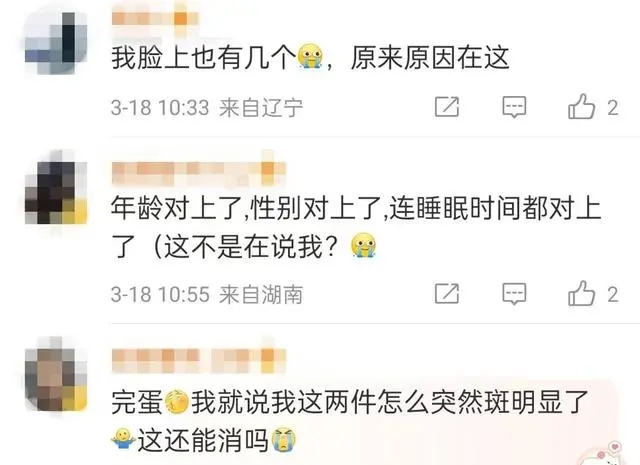Screen dimensions: 640x465
Task: Like the comment from 辽宁
Action: pos(581,107)
